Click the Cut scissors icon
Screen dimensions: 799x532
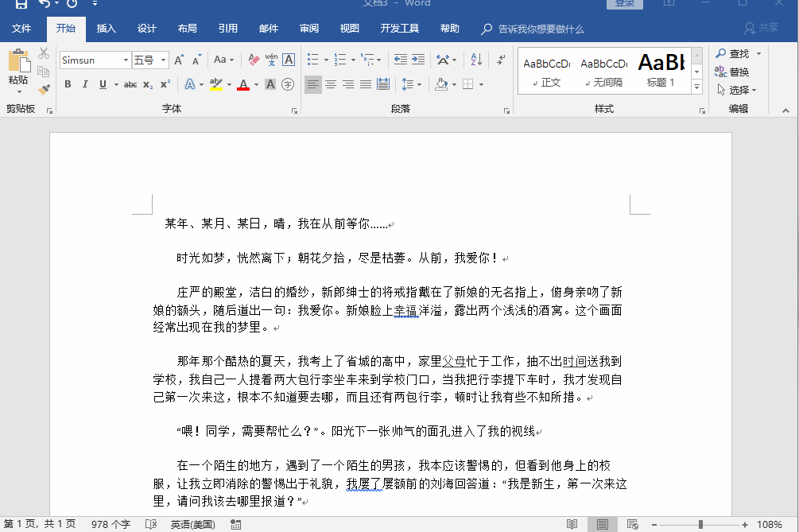coord(44,53)
